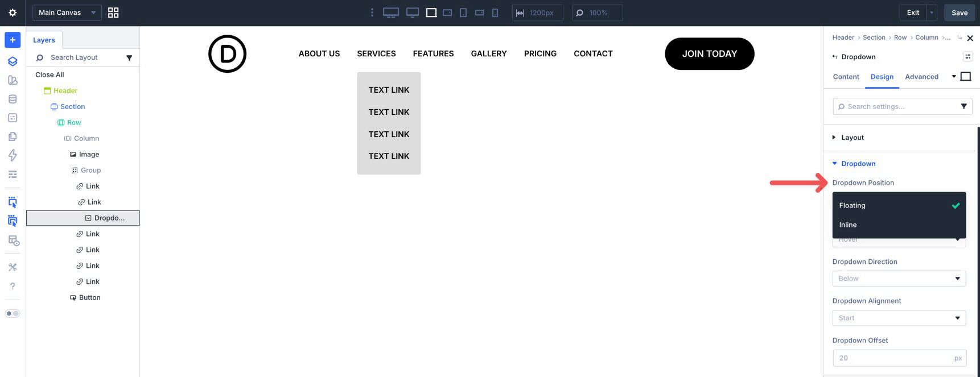Open the canvas grid view icon
Viewport: 980px width, 377px height.
pyautogui.click(x=113, y=13)
